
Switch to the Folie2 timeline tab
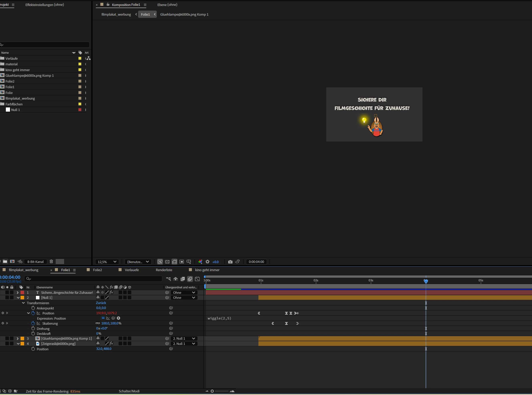pyautogui.click(x=97, y=270)
